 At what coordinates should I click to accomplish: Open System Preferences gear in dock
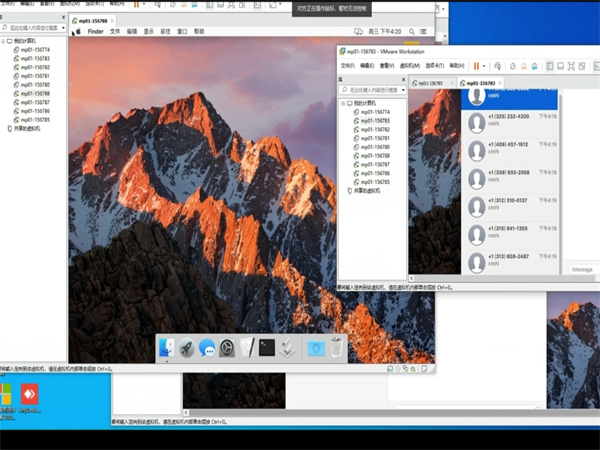tap(228, 348)
